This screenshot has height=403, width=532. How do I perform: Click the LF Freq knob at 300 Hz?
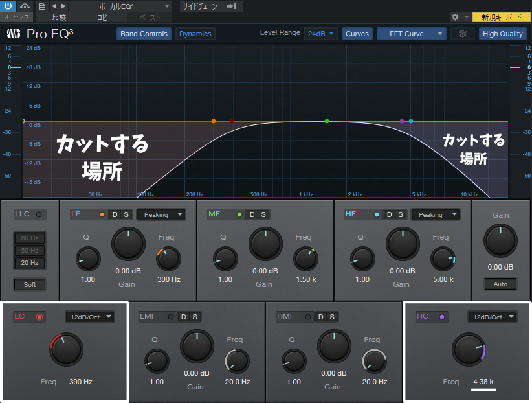coord(168,259)
